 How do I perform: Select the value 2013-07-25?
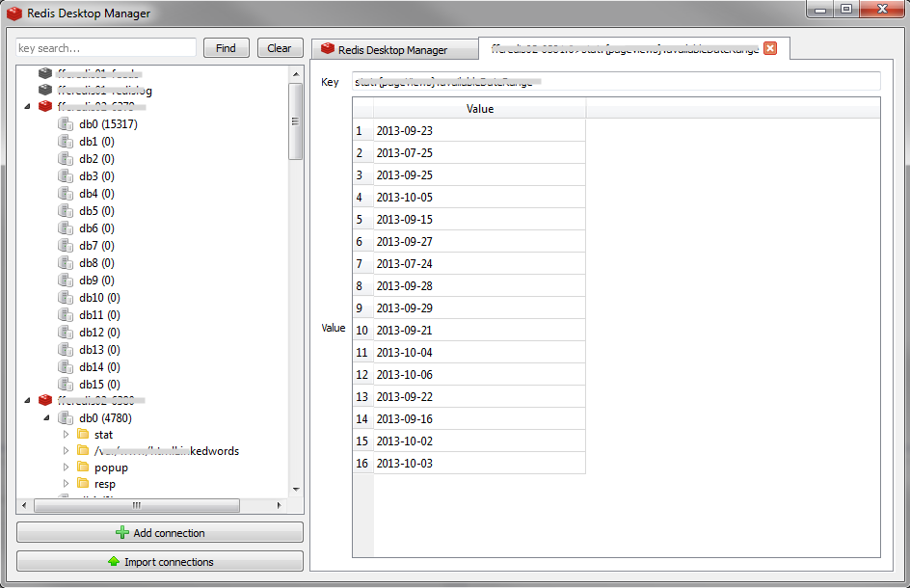coord(479,152)
